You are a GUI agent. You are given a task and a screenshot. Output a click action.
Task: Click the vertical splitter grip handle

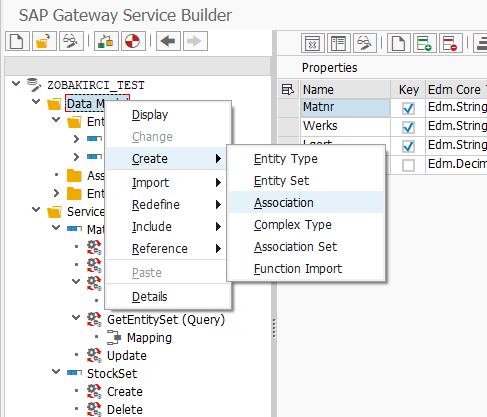274,329
